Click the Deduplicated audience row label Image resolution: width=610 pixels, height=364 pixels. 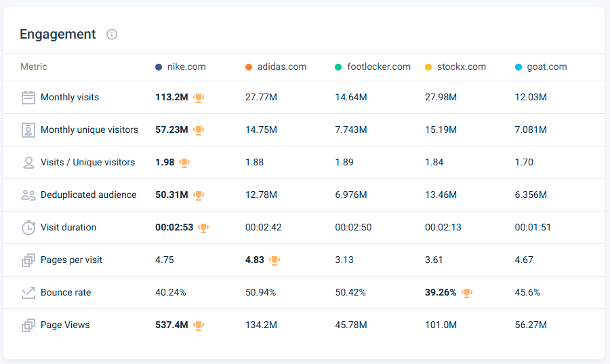[x=89, y=195]
